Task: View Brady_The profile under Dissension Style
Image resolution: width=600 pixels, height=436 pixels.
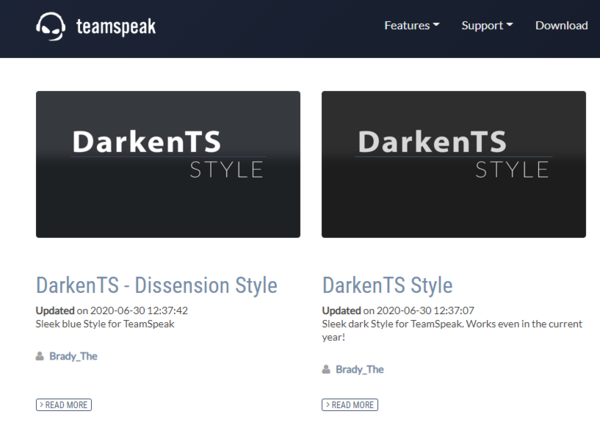Action: (73, 356)
